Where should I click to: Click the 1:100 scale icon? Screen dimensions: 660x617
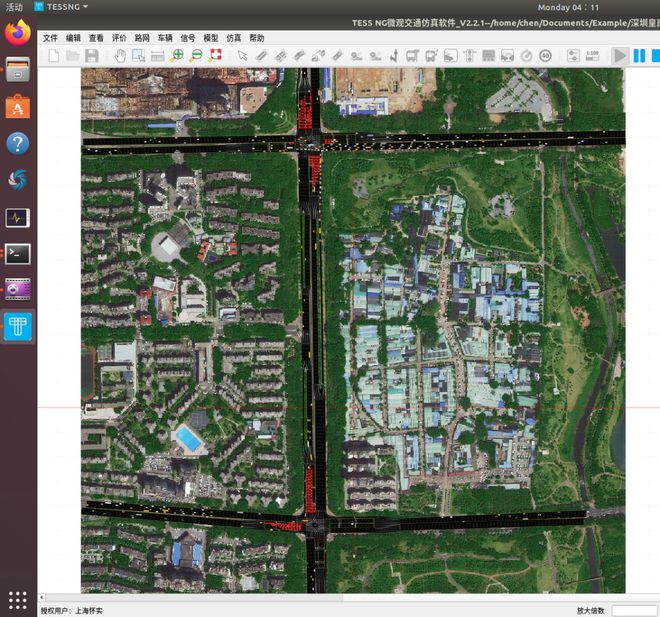click(x=592, y=56)
